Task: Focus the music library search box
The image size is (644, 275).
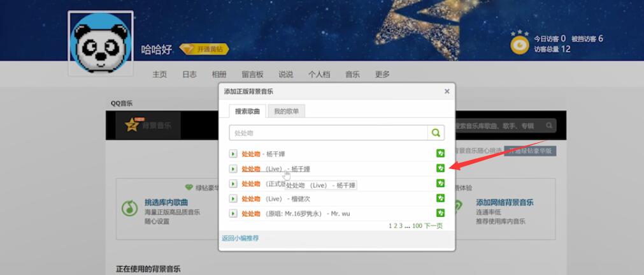Action: pyautogui.click(x=500, y=126)
